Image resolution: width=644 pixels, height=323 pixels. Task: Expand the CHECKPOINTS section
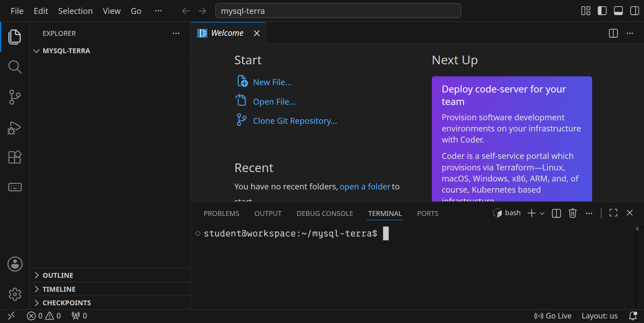[x=110, y=303]
